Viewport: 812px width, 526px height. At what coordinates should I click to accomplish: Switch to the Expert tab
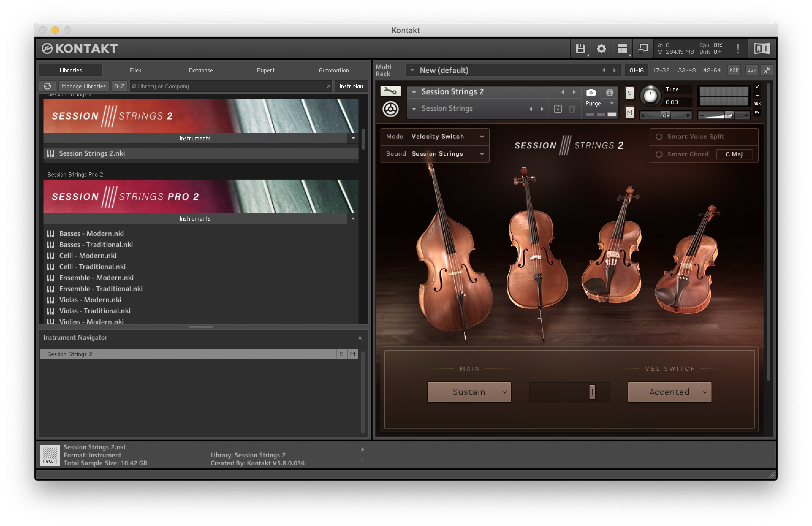tap(265, 70)
